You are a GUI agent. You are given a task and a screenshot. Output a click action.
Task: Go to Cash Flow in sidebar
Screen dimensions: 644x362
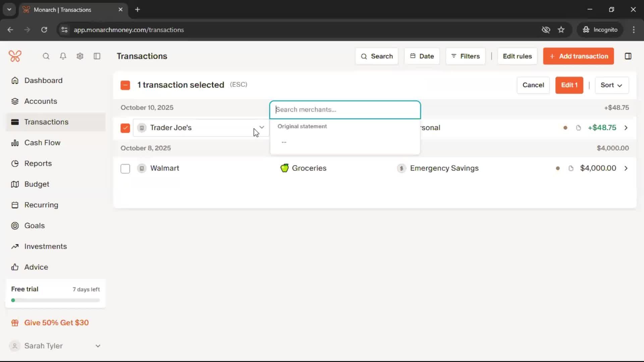point(42,143)
